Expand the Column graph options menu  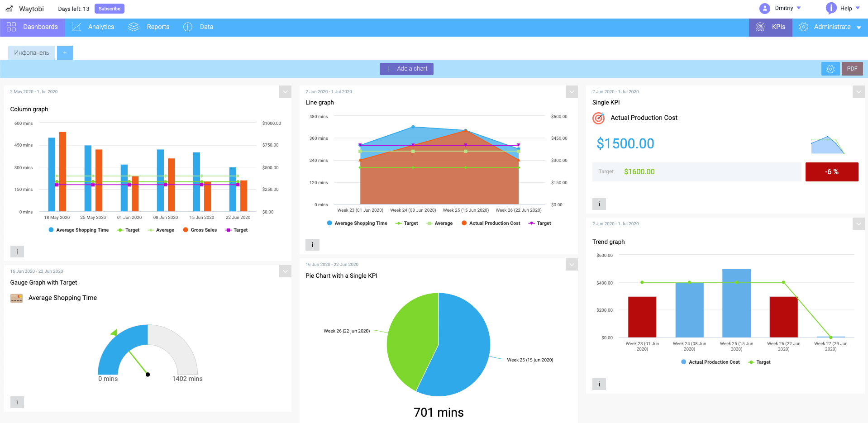[285, 92]
